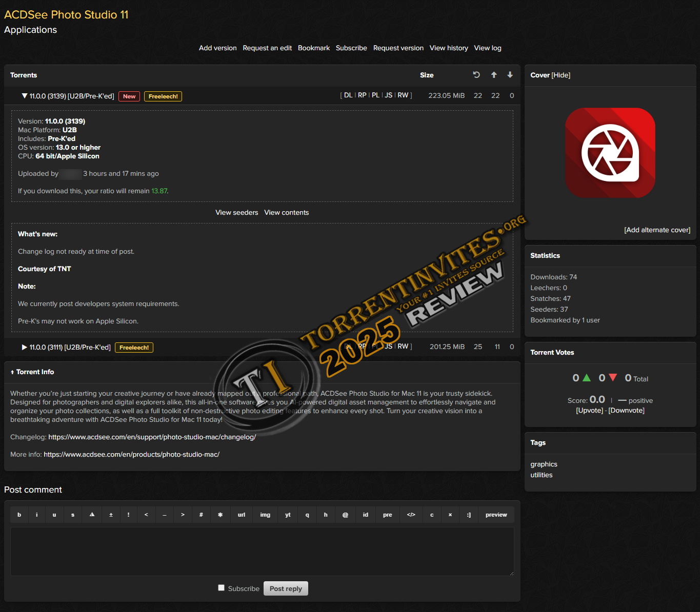This screenshot has width=700, height=612.
Task: Insert code block with </> button
Action: click(411, 515)
